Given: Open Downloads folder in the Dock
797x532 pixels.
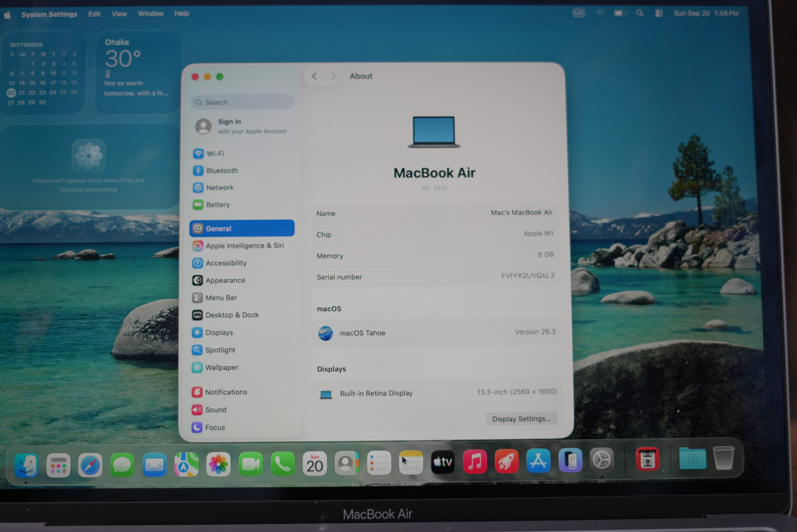Looking at the screenshot, I should 692,458.
